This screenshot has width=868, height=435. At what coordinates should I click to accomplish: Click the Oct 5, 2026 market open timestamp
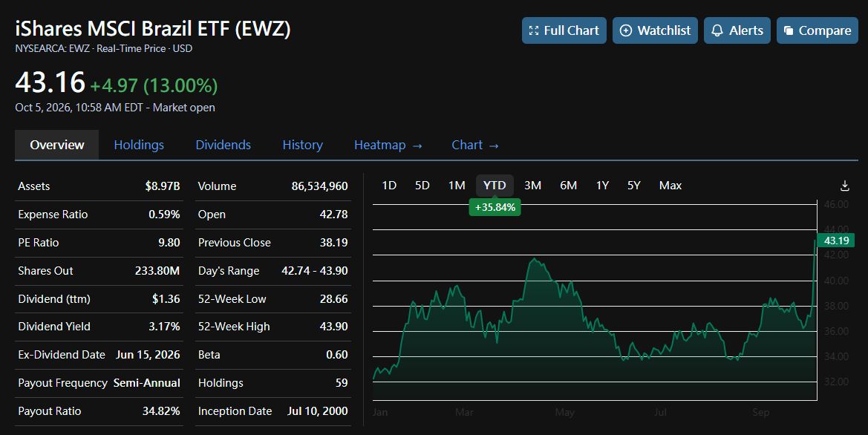pos(115,108)
